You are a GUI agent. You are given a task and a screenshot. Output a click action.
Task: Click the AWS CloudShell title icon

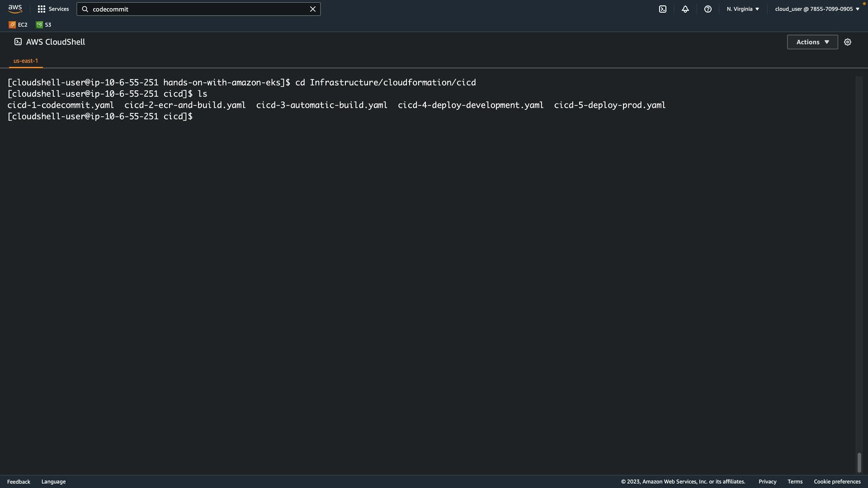[x=18, y=42]
